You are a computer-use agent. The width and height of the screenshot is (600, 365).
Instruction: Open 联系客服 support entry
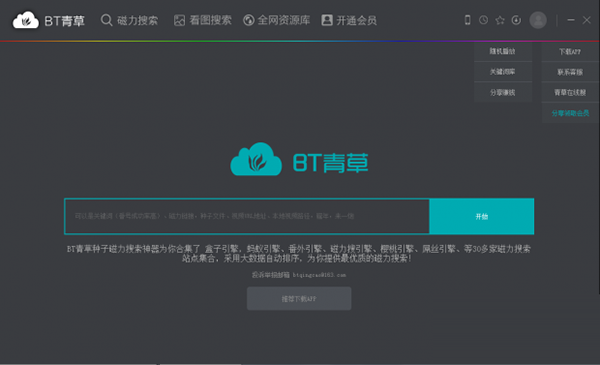570,72
